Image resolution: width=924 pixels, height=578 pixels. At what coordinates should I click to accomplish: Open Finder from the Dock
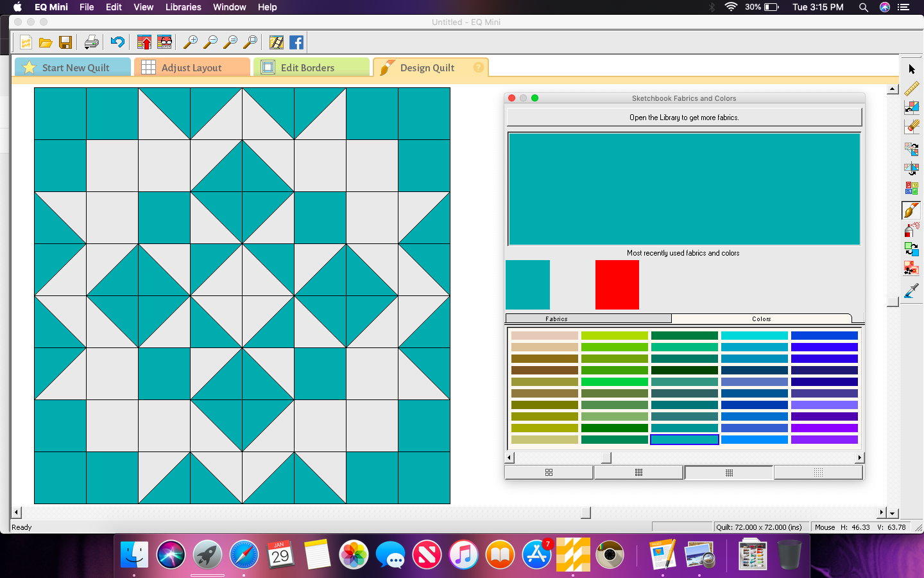134,554
